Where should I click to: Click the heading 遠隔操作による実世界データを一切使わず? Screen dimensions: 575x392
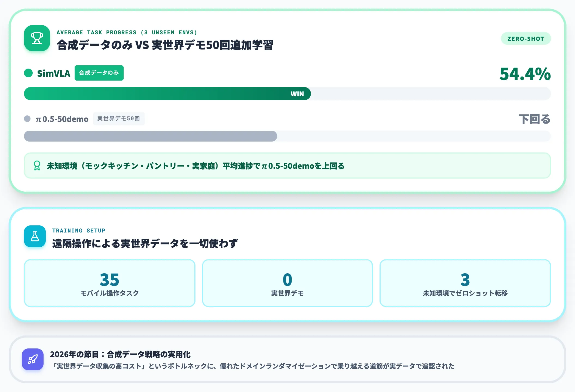tap(145, 243)
